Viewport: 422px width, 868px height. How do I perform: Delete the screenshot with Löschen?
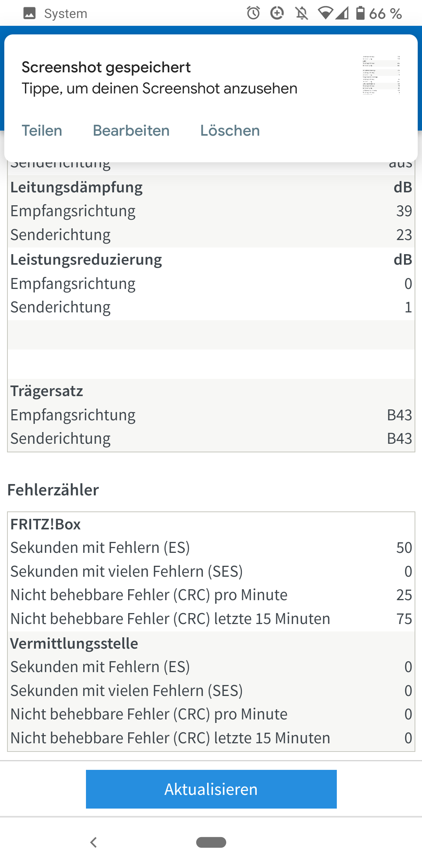(230, 131)
